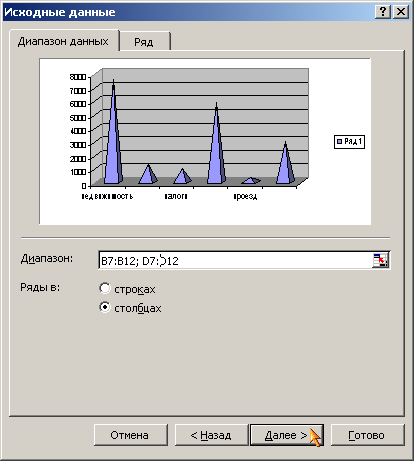The image size is (414, 461).
Task: Click the проезд axis label
Action: point(245,196)
